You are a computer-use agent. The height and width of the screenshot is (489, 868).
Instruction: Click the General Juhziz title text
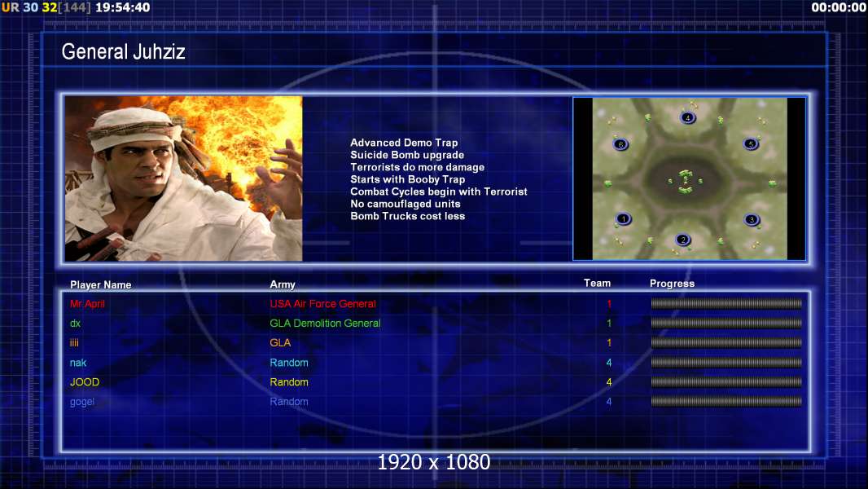tap(124, 51)
